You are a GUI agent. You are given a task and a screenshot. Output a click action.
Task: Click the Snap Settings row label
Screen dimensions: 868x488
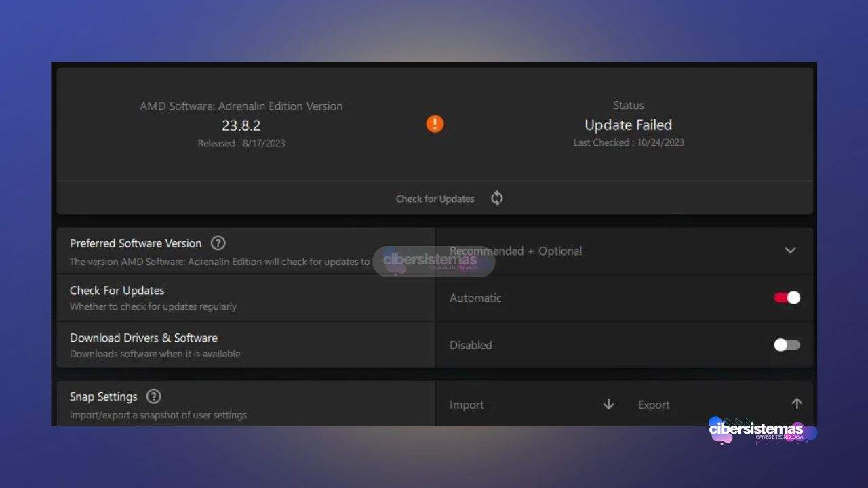point(104,396)
